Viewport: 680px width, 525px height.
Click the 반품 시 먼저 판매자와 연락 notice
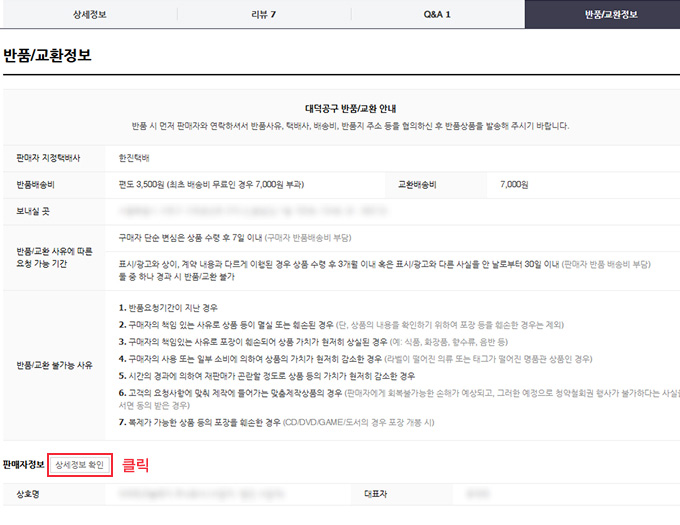pos(350,126)
